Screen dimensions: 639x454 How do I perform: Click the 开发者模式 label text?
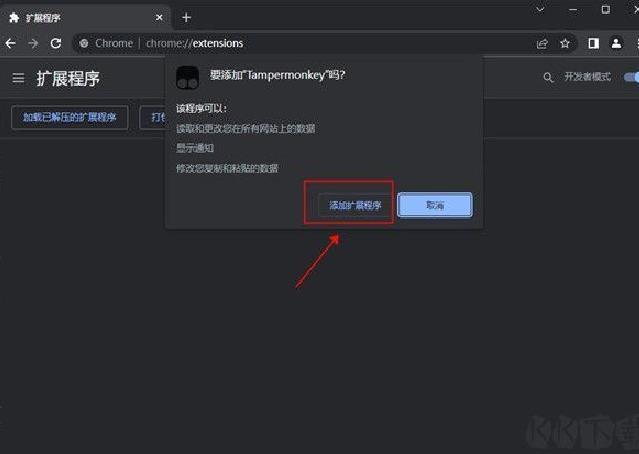pos(587,77)
